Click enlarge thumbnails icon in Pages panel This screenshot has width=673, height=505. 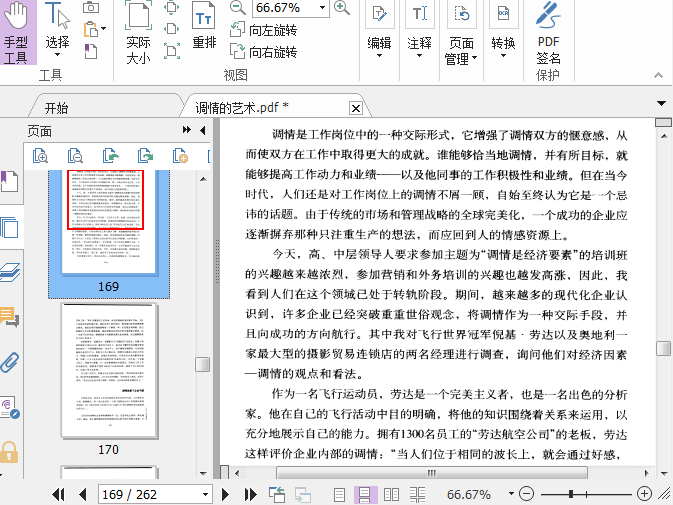click(x=42, y=155)
